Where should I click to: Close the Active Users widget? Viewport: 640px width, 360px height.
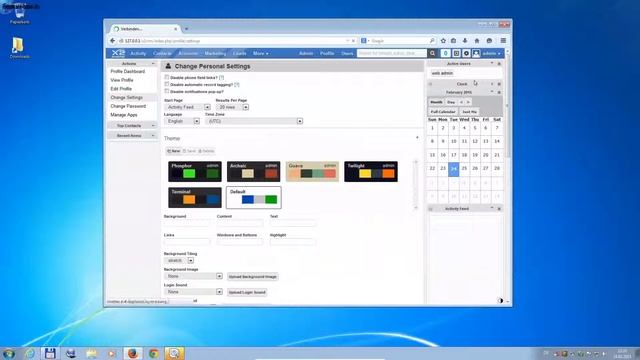[499, 64]
